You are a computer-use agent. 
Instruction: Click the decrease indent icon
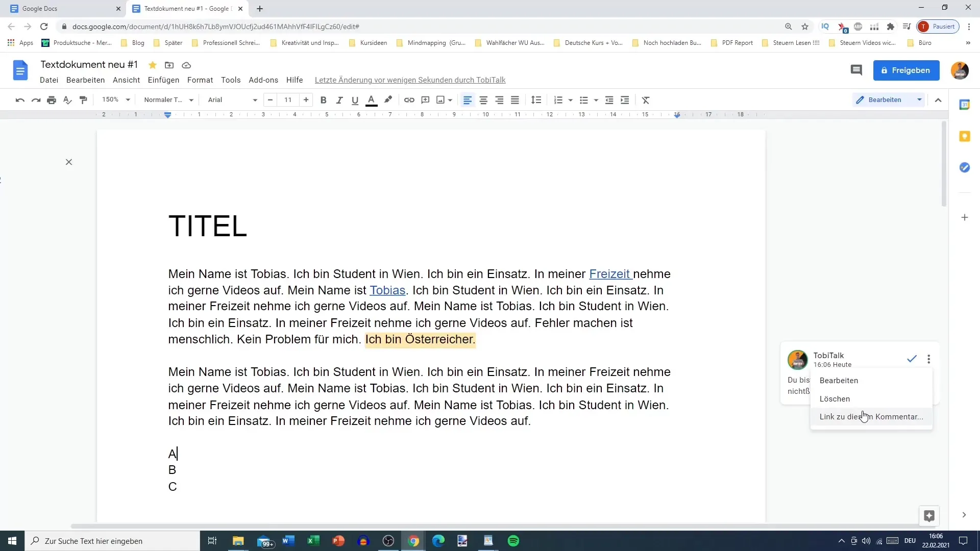(x=609, y=99)
